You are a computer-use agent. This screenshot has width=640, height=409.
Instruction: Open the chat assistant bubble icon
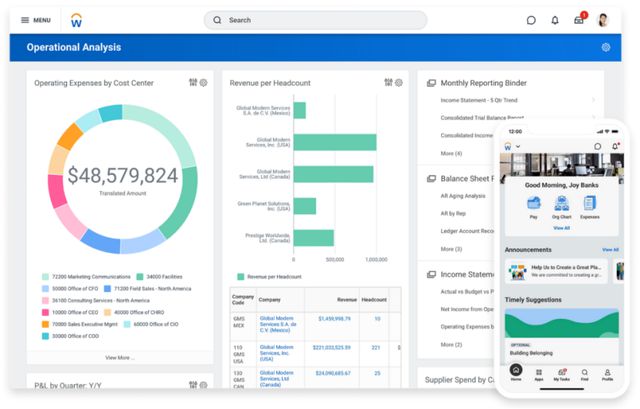click(531, 20)
